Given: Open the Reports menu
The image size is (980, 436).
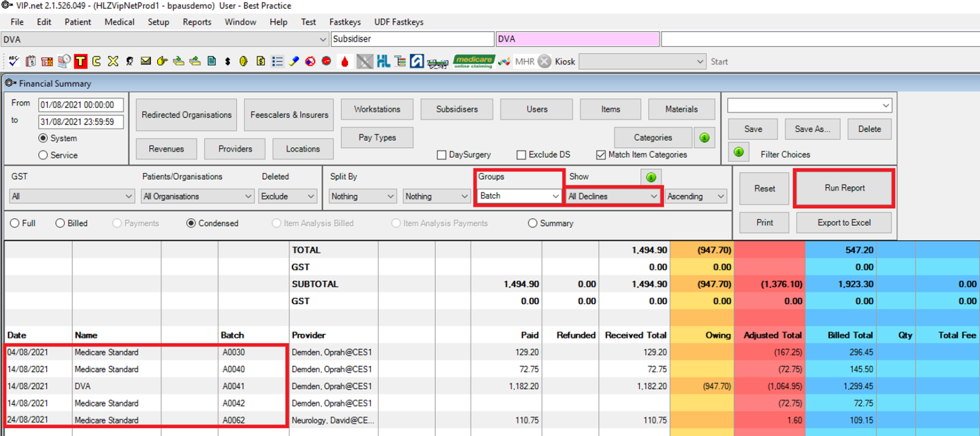Looking at the screenshot, I should pyautogui.click(x=196, y=22).
